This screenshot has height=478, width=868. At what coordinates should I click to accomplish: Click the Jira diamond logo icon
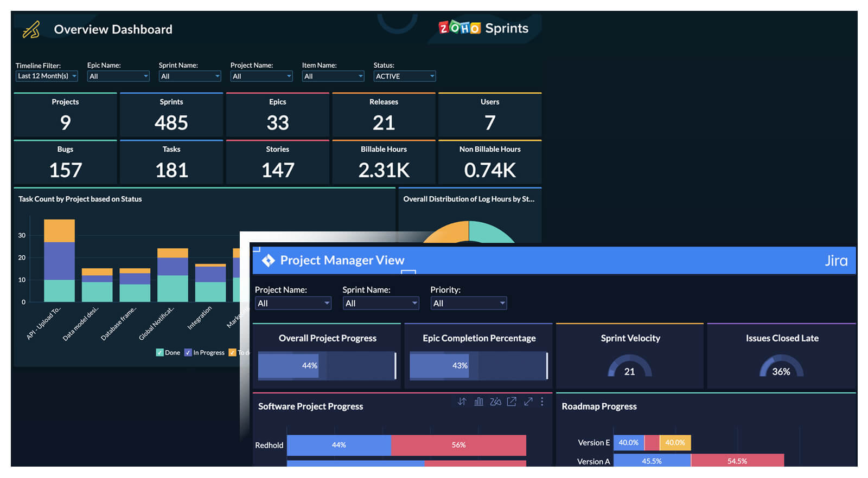(268, 261)
